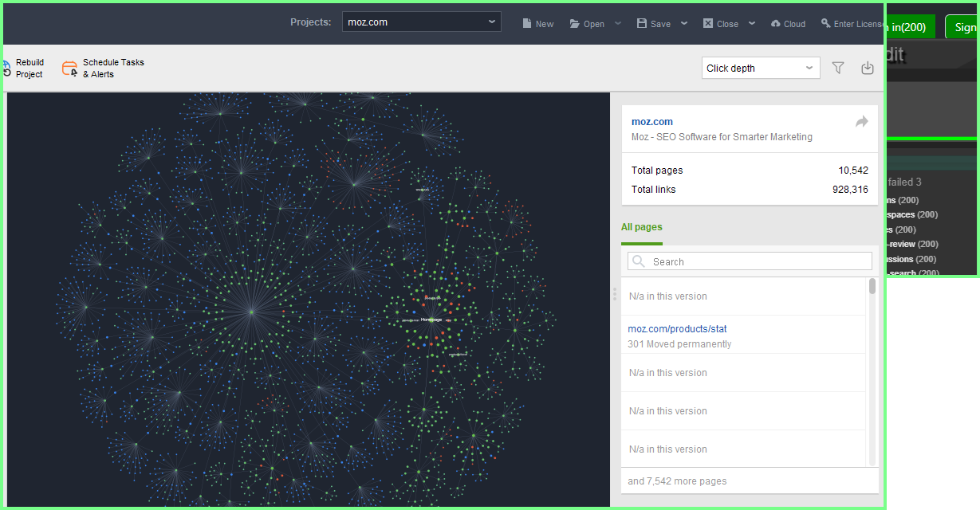Click the New toolbar label
Screen dimensions: 980x510
[x=545, y=24]
